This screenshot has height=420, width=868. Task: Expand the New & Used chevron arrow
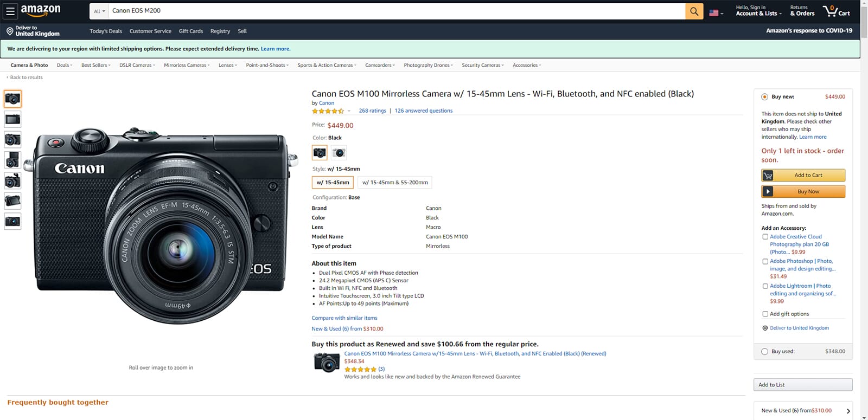pyautogui.click(x=848, y=411)
